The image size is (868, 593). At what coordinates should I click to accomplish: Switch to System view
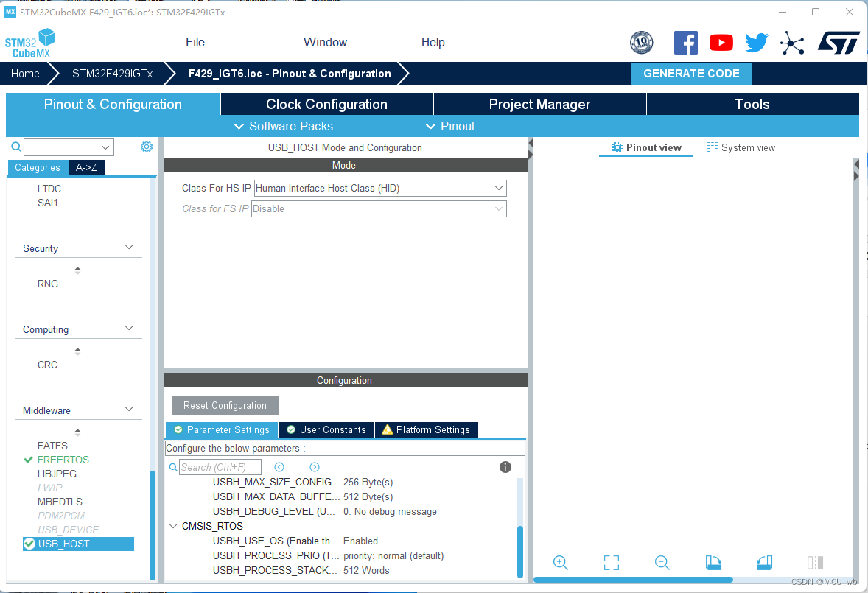(x=741, y=147)
